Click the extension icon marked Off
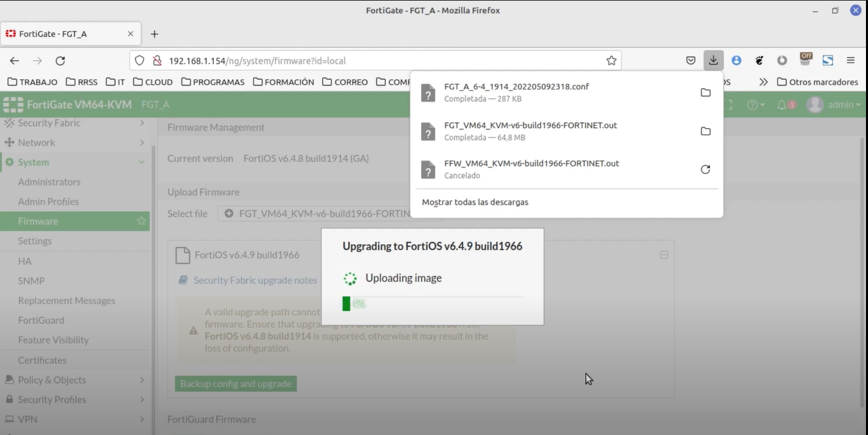Screen dimensions: 868x435 point(806,59)
